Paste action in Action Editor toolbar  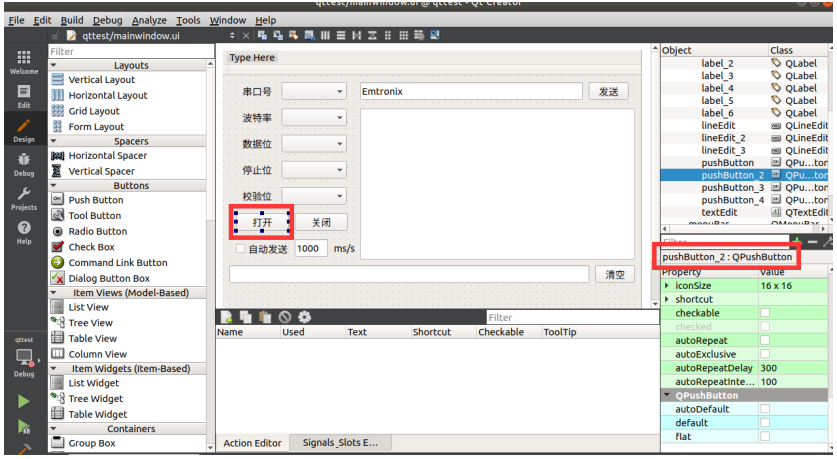[x=265, y=317]
